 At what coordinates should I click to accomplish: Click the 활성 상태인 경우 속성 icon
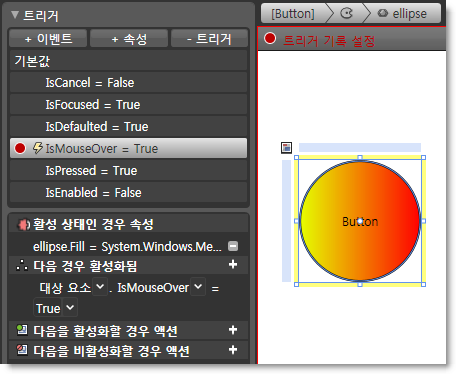coord(23,225)
